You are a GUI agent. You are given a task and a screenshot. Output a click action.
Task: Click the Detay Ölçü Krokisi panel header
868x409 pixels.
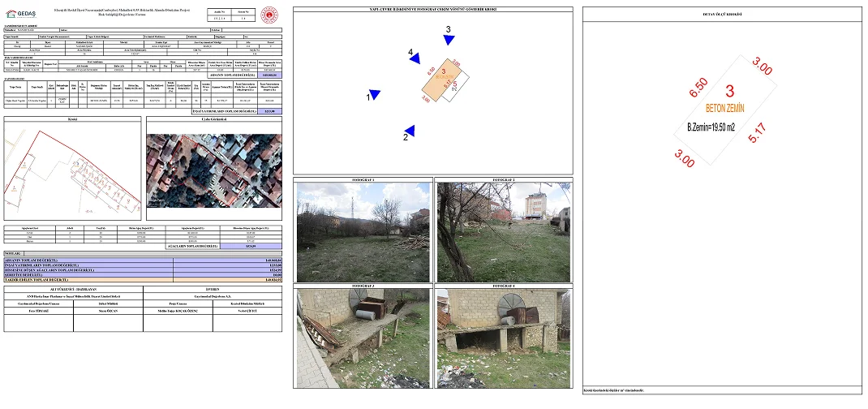723,15
